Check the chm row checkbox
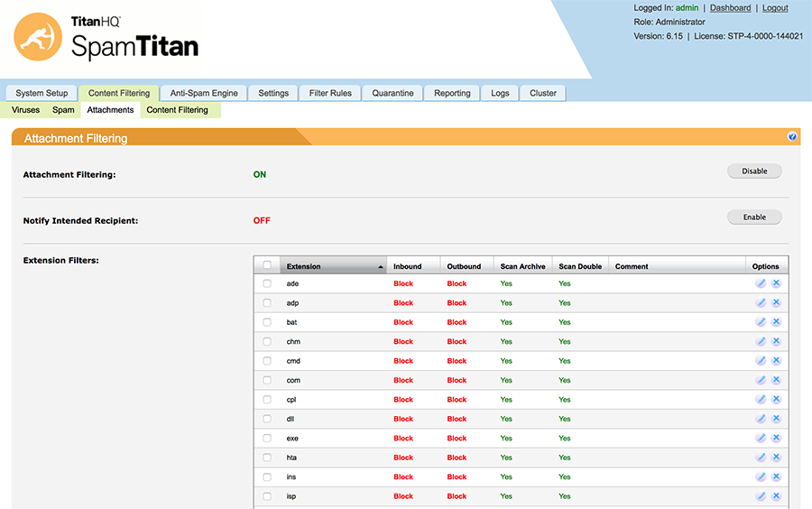The height and width of the screenshot is (509, 812). (x=267, y=341)
